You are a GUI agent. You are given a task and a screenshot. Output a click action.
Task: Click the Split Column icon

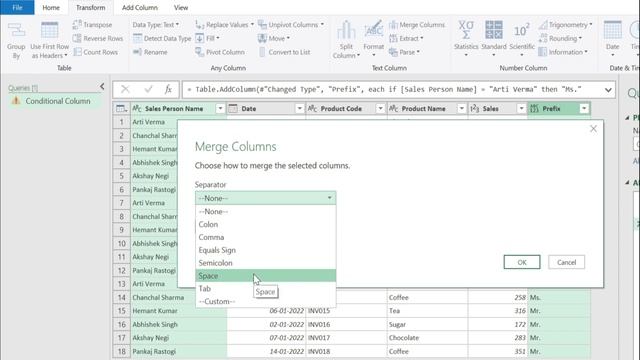click(346, 31)
